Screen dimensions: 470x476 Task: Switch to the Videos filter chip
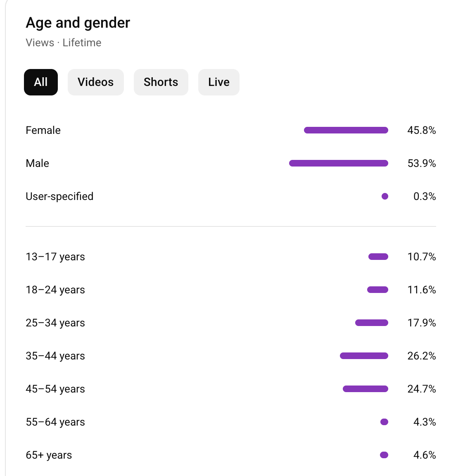[95, 82]
